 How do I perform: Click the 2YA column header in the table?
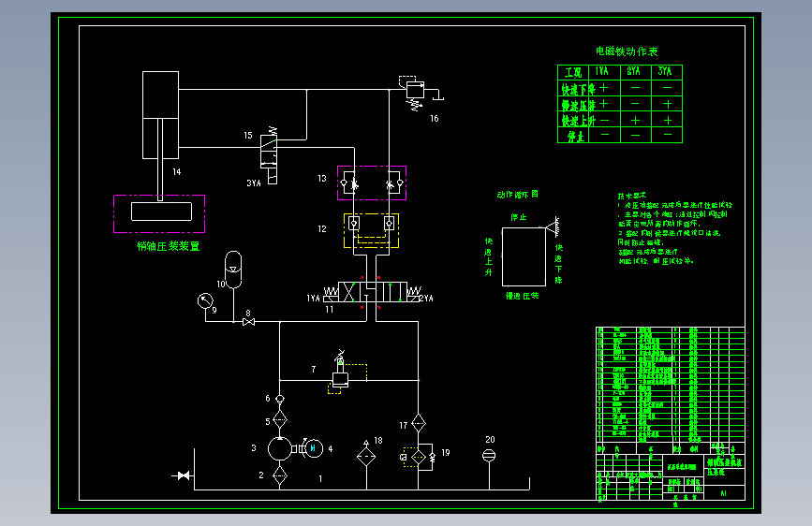click(633, 71)
